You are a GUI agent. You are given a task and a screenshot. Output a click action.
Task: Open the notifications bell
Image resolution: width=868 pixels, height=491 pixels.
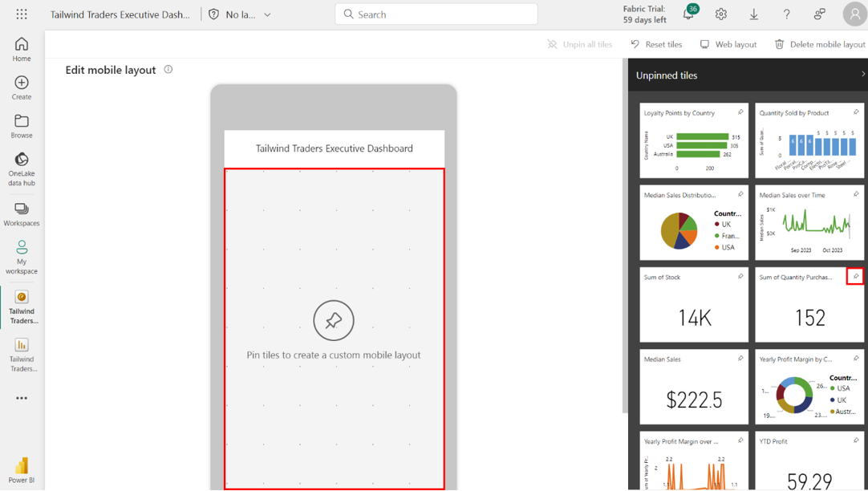pyautogui.click(x=688, y=14)
